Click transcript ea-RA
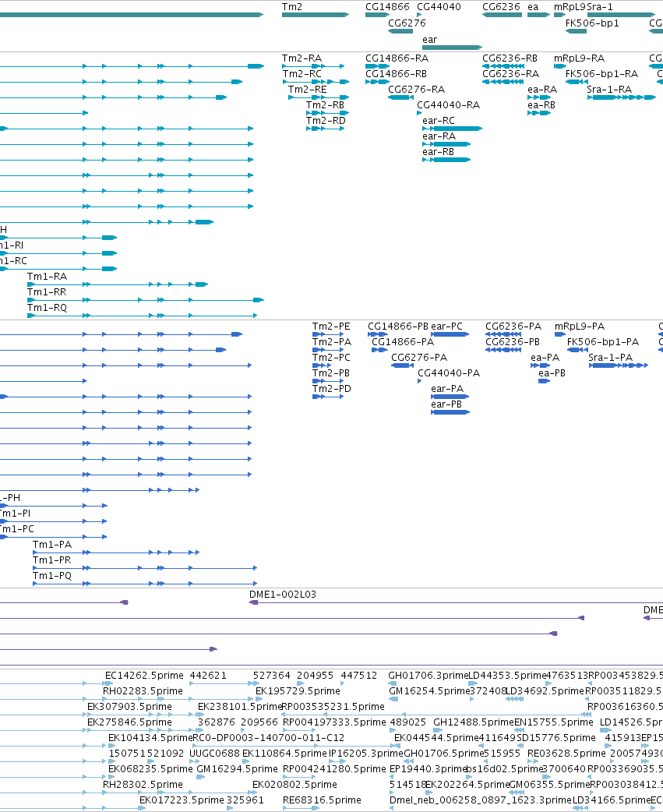 (539, 97)
